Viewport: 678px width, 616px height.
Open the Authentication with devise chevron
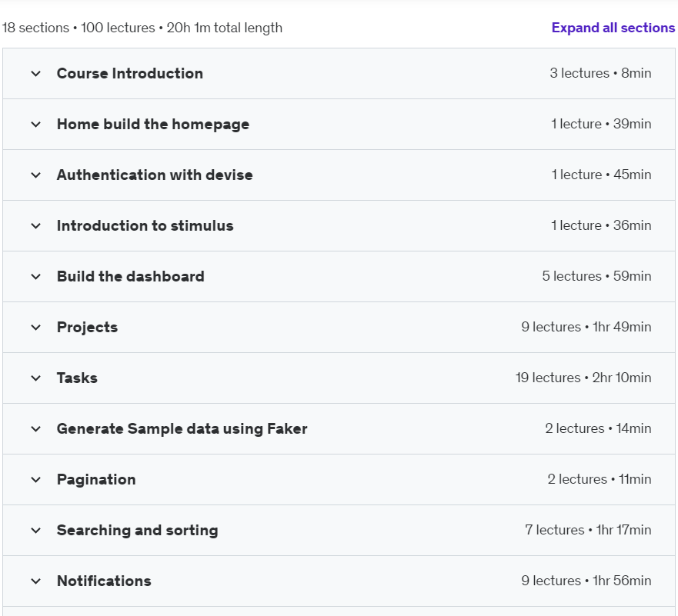tap(36, 175)
